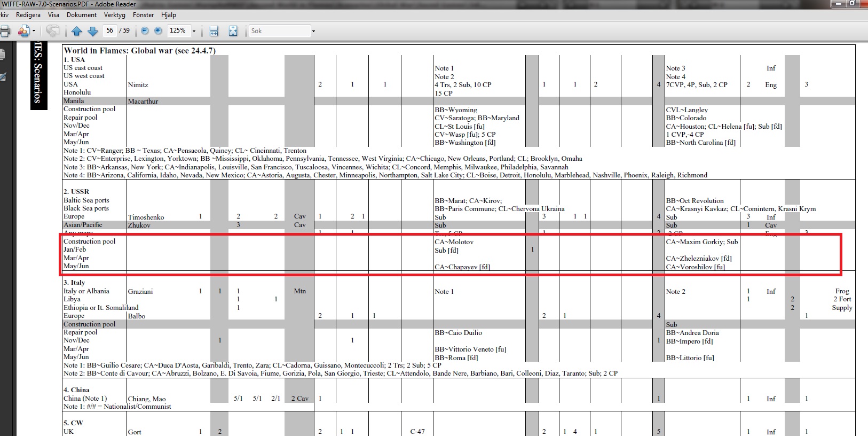
Task: Click the 'Ethiopia or It. Somaliland' row label
Action: point(101,307)
